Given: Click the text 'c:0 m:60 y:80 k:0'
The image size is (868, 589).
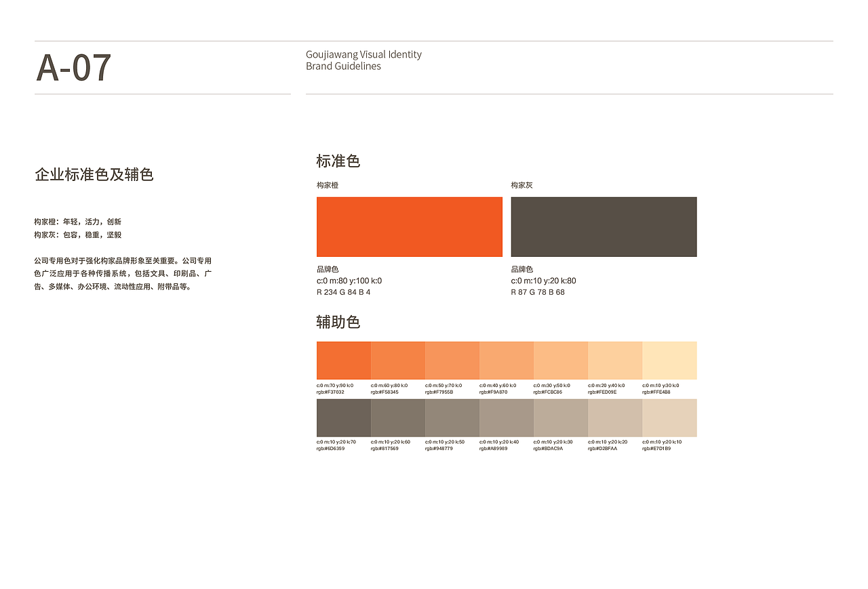Looking at the screenshot, I should pyautogui.click(x=389, y=385).
